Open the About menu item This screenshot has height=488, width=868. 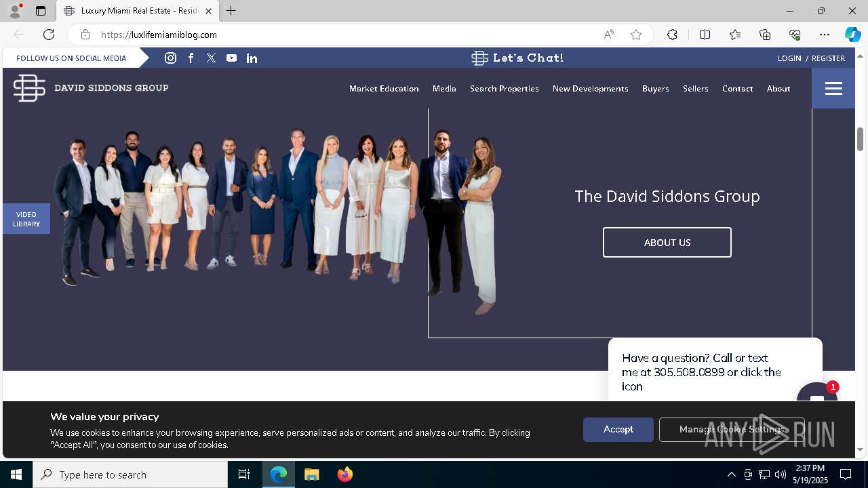[x=778, y=89]
